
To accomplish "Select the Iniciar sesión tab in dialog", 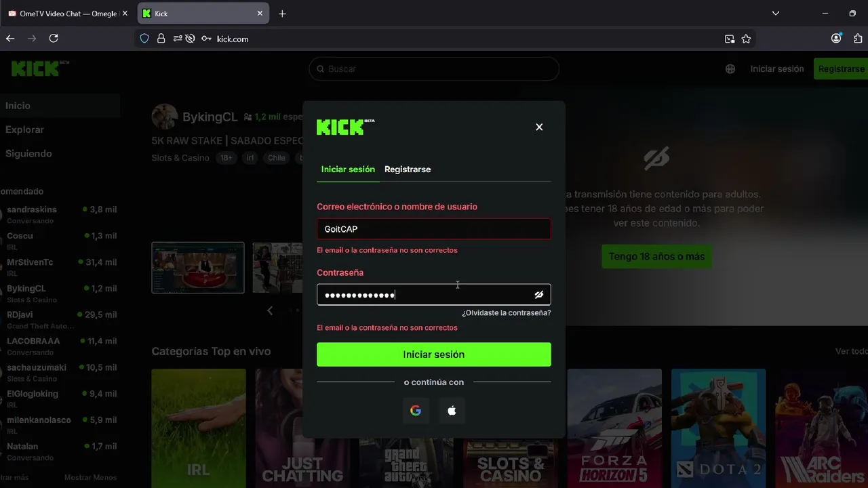I will pyautogui.click(x=348, y=169).
